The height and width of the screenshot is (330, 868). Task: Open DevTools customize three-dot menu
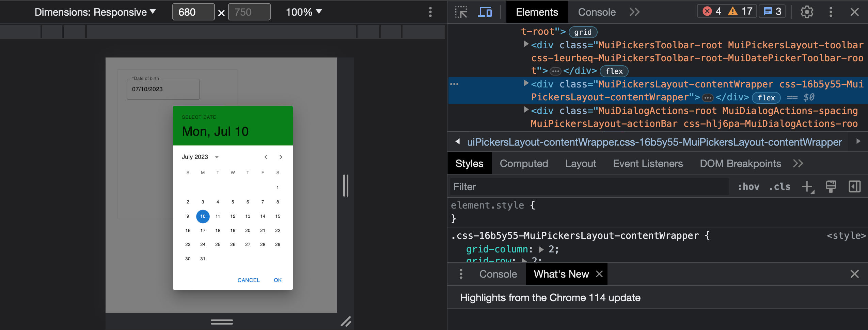coord(831,12)
